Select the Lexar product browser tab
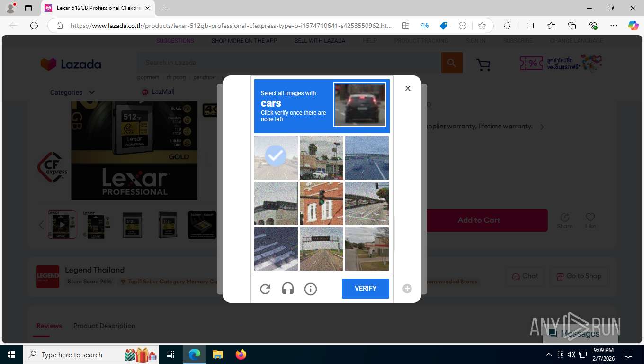The image size is (644, 364). [x=98, y=8]
